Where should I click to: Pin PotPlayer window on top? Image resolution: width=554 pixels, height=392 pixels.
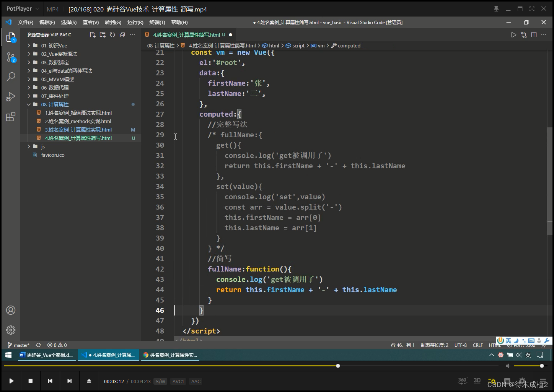pyautogui.click(x=496, y=9)
